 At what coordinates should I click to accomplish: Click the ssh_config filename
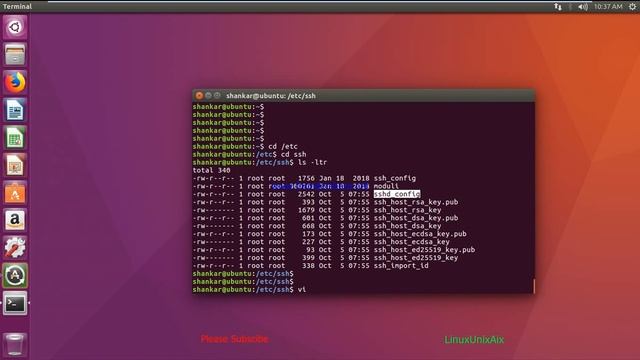coord(395,178)
